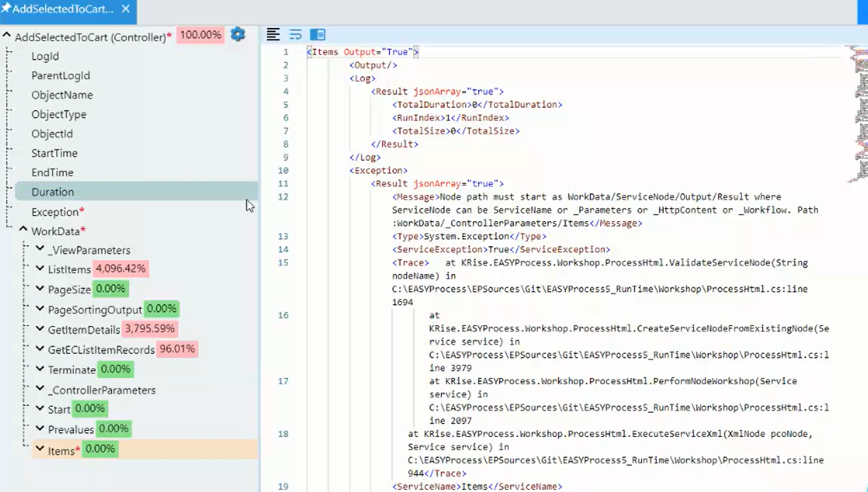
Task: Click the 3,795.59% badge next to GetItemDetails
Action: tap(149, 328)
